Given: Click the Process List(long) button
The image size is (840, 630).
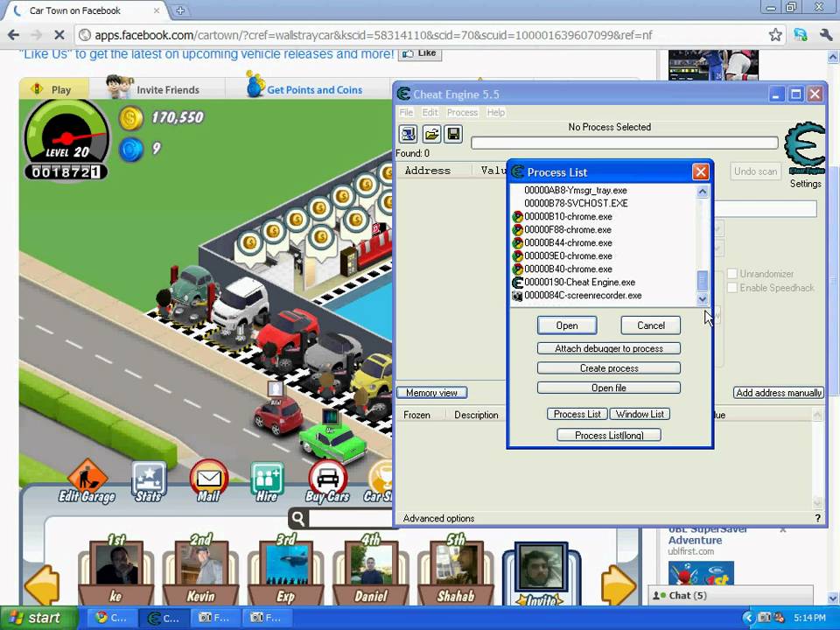Looking at the screenshot, I should point(609,435).
